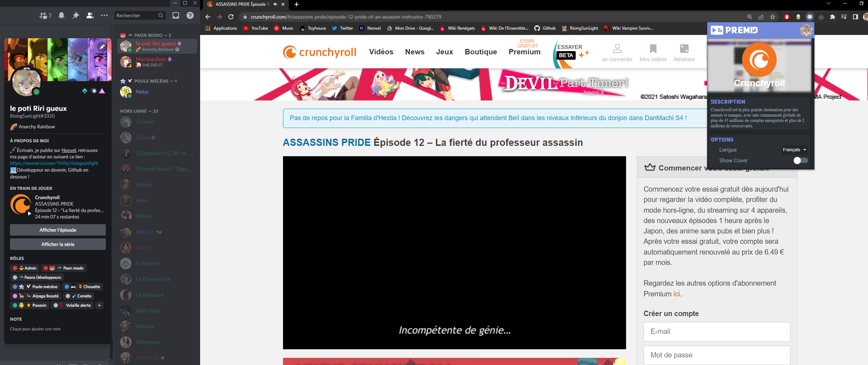Open the Discord inbox icon
The width and height of the screenshot is (868, 365).
pos(175,15)
